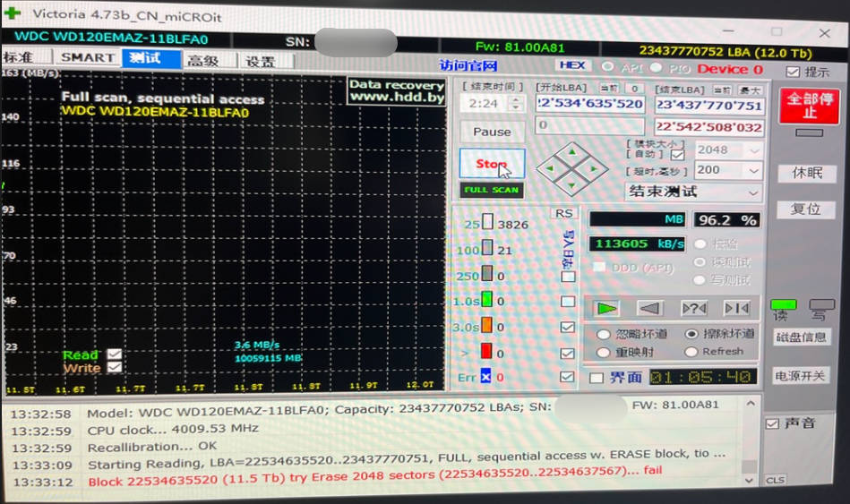
Task: Click the red Stop button
Action: (493, 164)
